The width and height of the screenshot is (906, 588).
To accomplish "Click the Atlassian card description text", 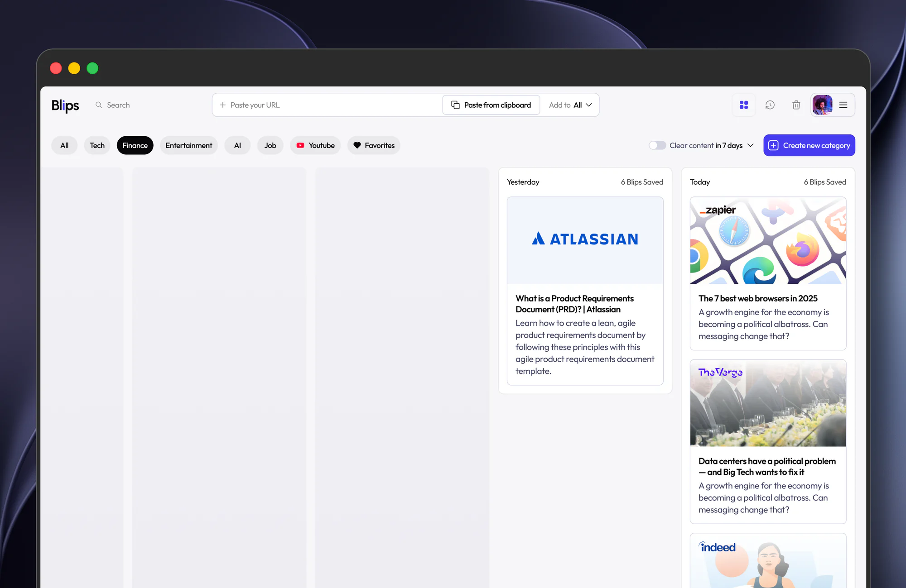I will tap(585, 347).
